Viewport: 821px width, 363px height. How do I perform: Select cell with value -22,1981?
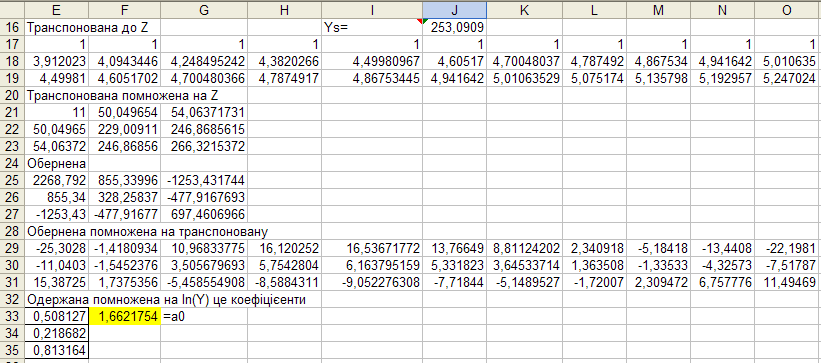coord(787,249)
